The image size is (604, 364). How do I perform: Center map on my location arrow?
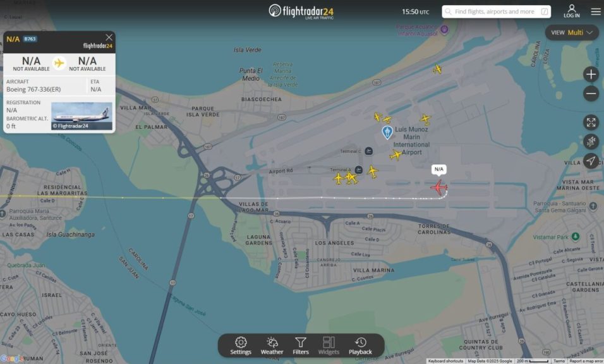pos(591,161)
